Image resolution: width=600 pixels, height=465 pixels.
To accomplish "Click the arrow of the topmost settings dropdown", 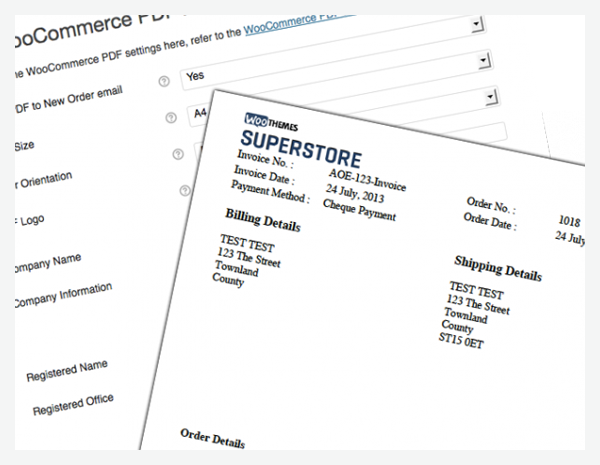I will [x=477, y=24].
